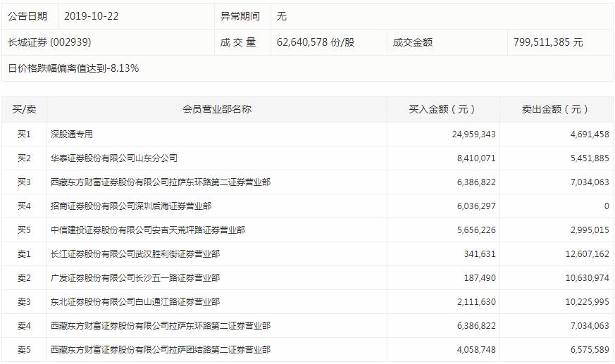Viewport: 615px width, 364px height.
Task: Click the 买4 row label
Action: point(24,206)
